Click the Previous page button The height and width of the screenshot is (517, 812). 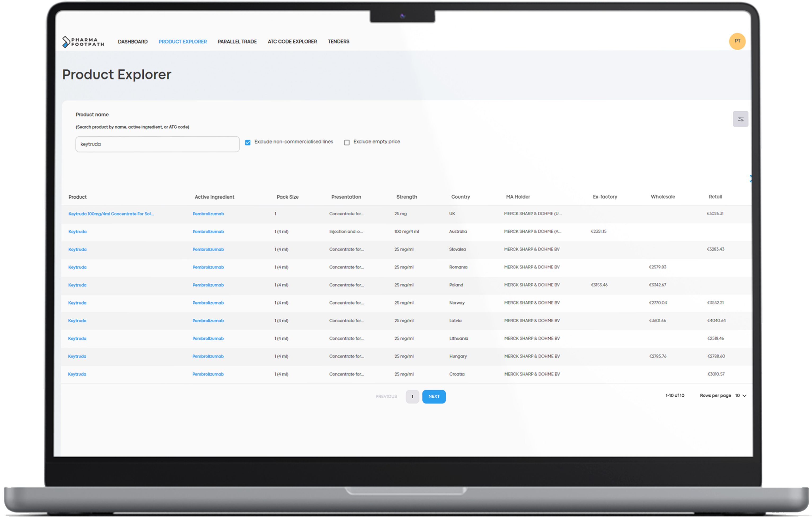pos(386,397)
